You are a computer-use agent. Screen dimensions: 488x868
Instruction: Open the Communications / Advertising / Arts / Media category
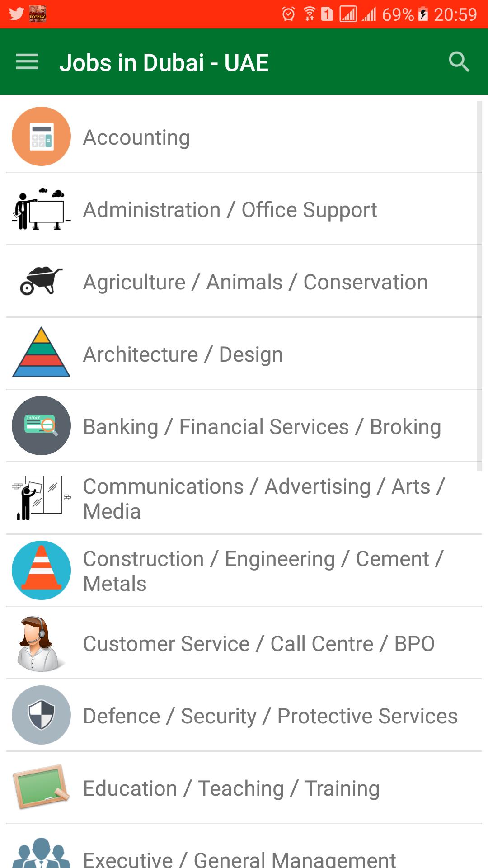[x=244, y=498]
